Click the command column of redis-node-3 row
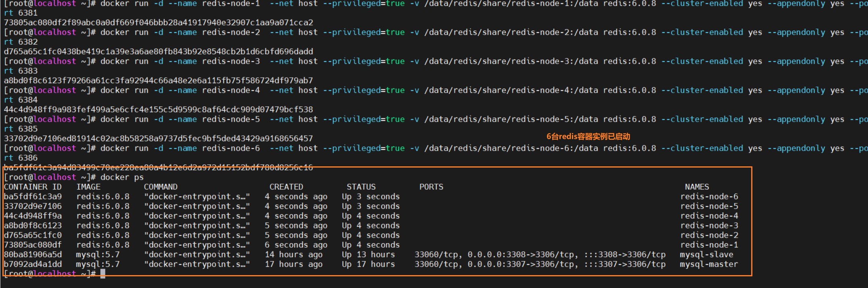This screenshot has width=868, height=288. [197, 226]
